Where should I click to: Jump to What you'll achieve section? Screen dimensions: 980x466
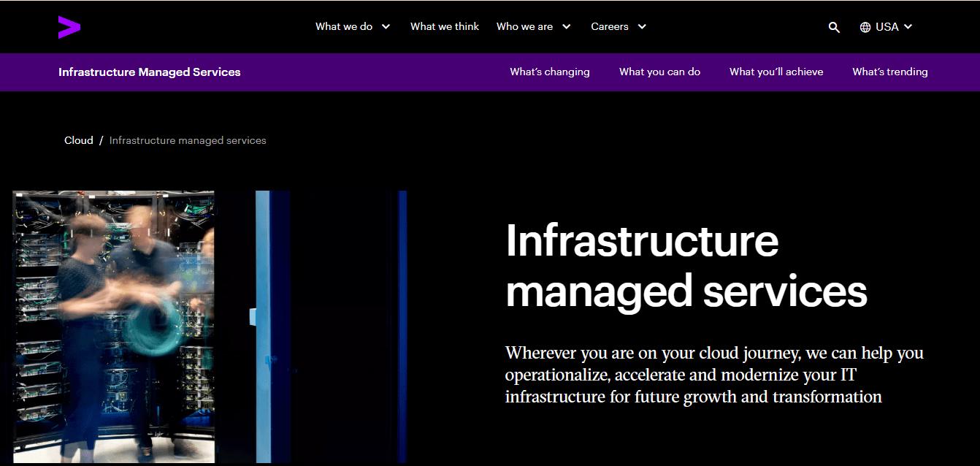pyautogui.click(x=776, y=72)
